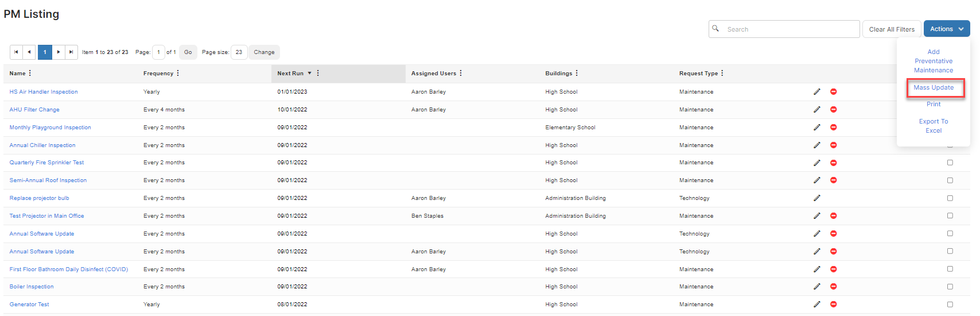
Task: Click Clear All Filters button
Action: 892,29
